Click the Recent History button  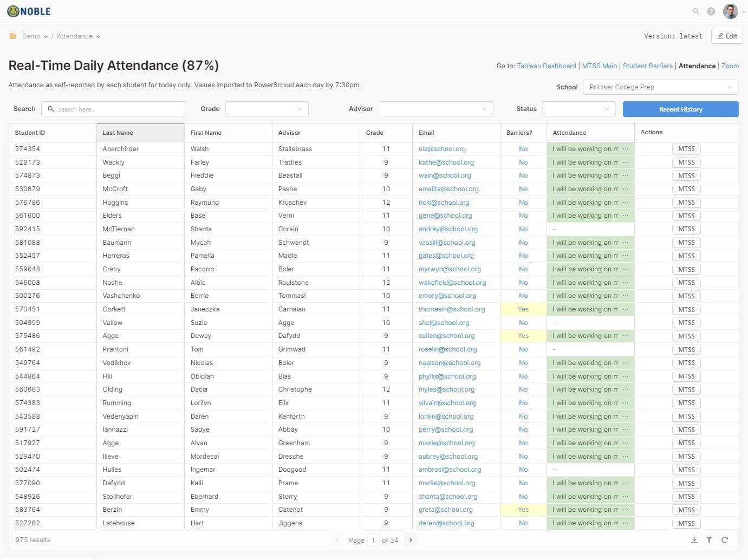(680, 109)
